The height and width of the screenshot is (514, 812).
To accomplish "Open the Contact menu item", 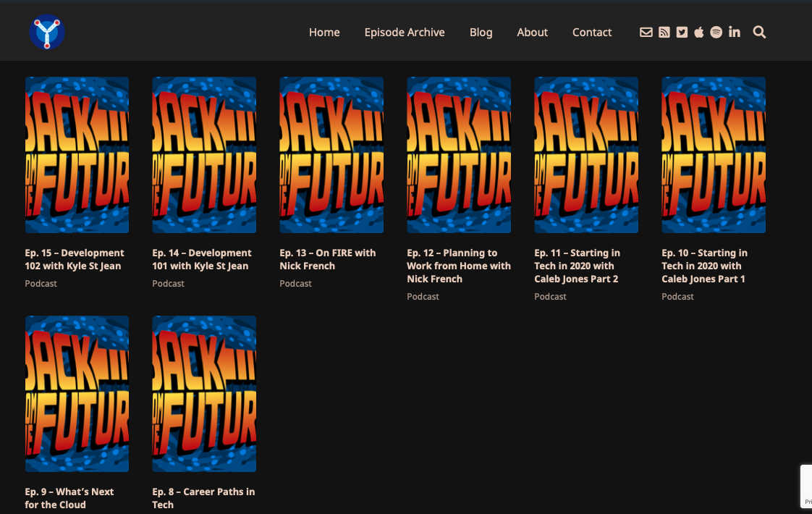I will point(591,32).
